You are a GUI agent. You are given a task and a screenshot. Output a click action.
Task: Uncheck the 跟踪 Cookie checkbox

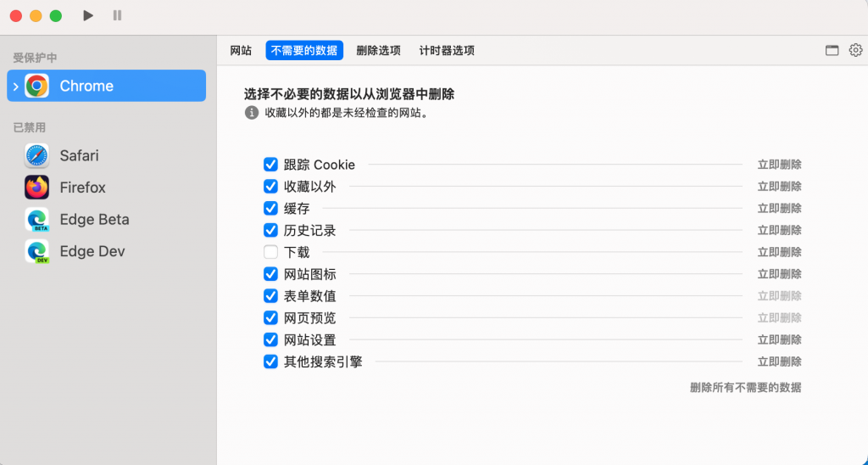pyautogui.click(x=270, y=165)
